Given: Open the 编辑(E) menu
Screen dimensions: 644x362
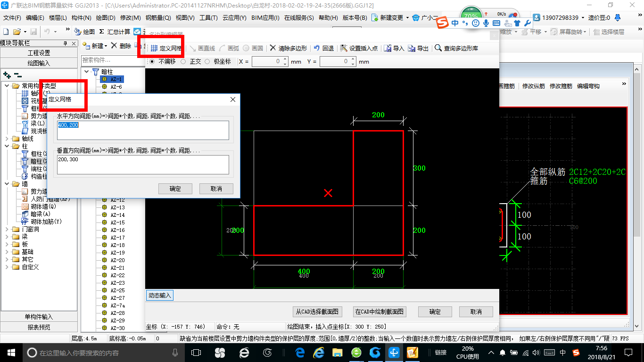Looking at the screenshot, I should coord(35,17).
